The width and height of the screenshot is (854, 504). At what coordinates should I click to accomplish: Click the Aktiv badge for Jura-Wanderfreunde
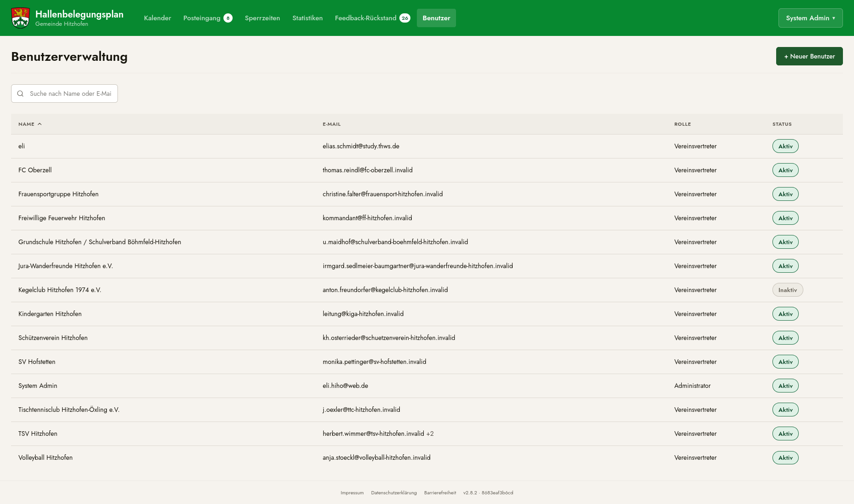[785, 266]
